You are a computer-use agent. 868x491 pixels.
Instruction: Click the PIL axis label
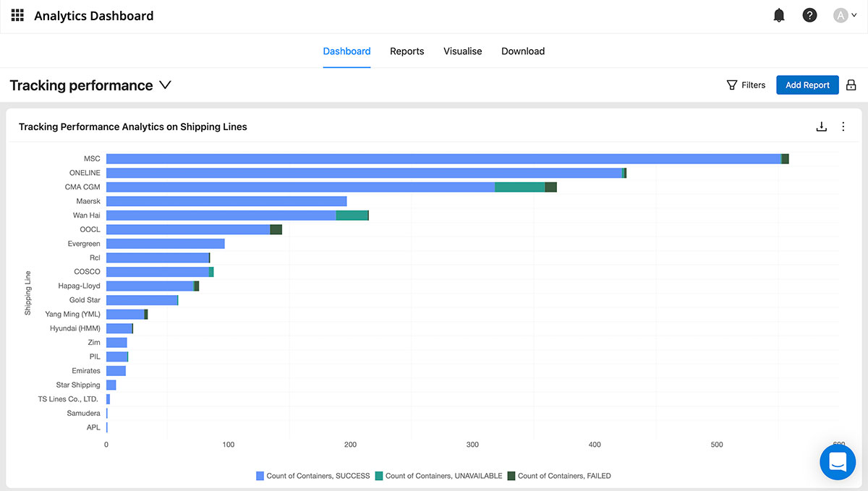point(95,356)
